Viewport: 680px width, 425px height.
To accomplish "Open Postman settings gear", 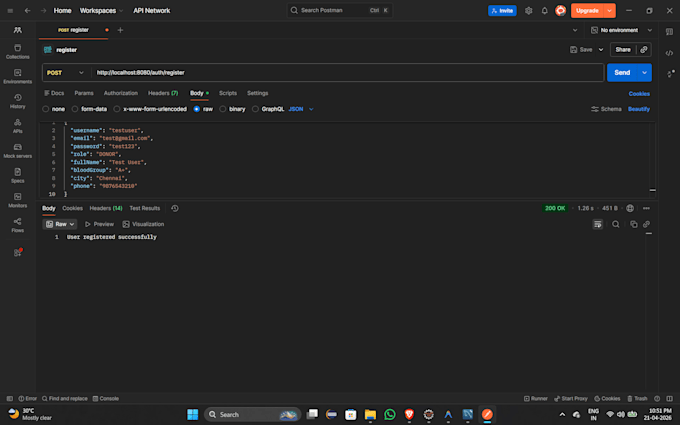I will pos(528,10).
